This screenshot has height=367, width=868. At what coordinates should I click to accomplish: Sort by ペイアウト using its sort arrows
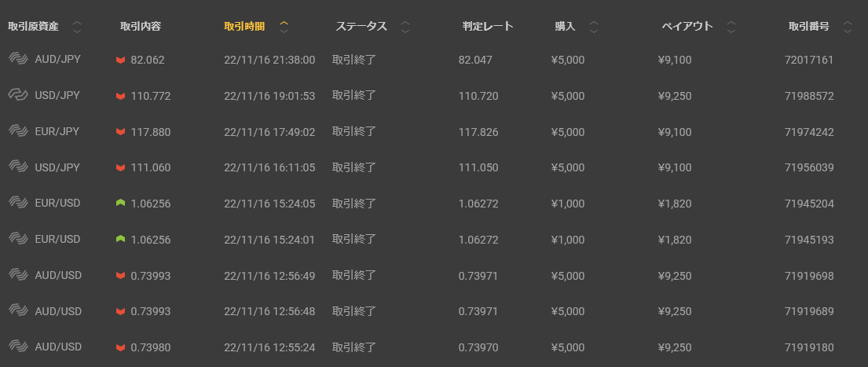click(731, 27)
